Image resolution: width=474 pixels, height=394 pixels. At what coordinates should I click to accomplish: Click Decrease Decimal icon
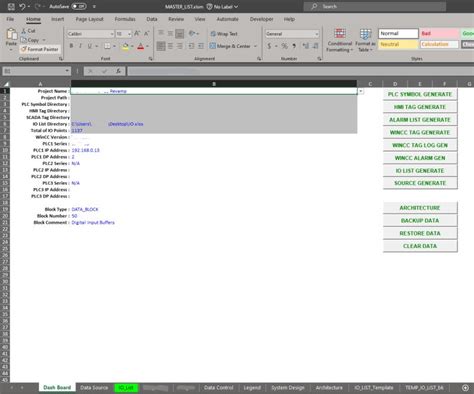coord(315,46)
